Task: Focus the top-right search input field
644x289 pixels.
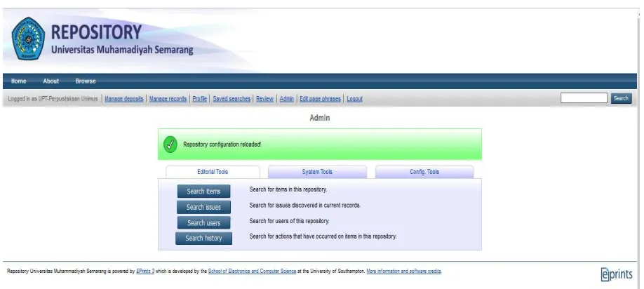Action: point(584,98)
